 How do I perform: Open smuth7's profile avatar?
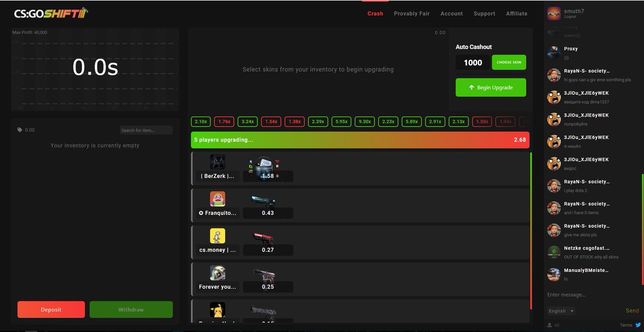(x=554, y=13)
